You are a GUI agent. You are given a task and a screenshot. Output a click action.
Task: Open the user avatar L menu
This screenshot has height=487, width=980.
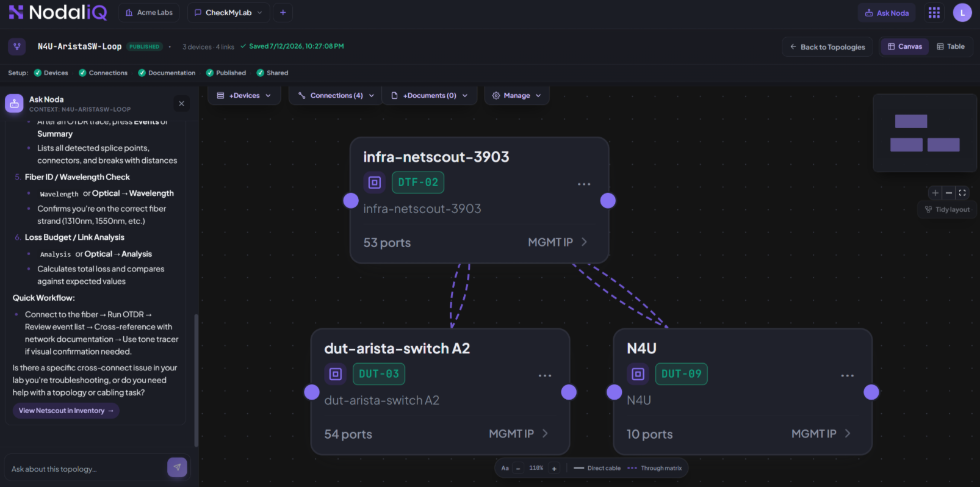click(x=962, y=13)
